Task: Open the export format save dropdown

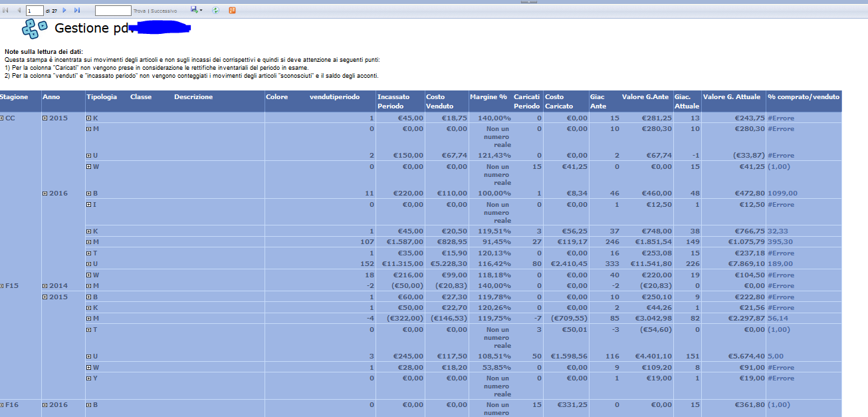Action: click(x=197, y=10)
